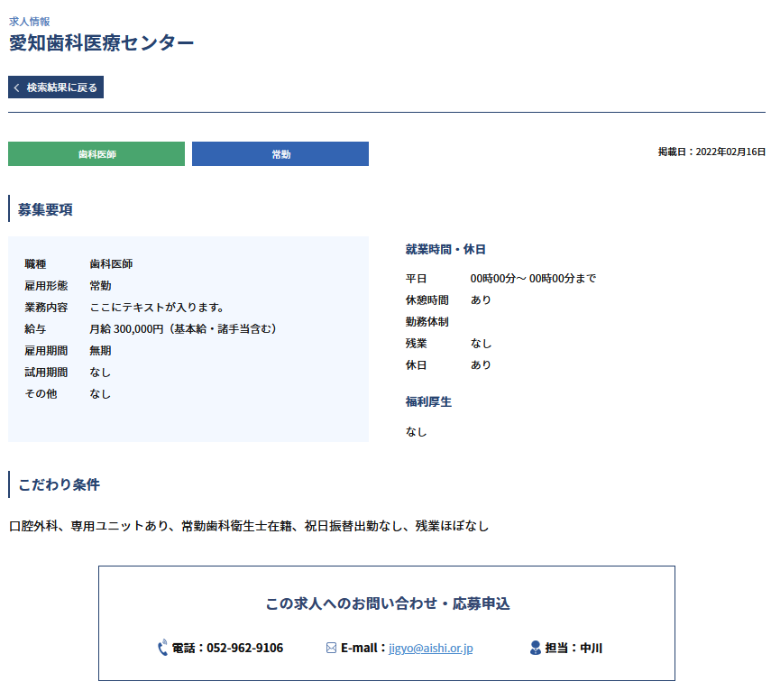Click the 休憩時間 label

(427, 300)
